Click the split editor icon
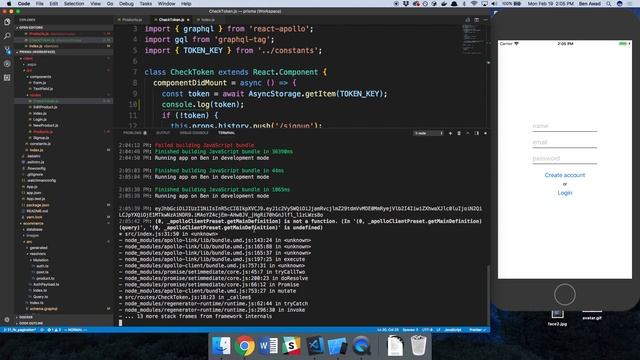Image resolution: width=640 pixels, height=360 pixels. (476, 20)
